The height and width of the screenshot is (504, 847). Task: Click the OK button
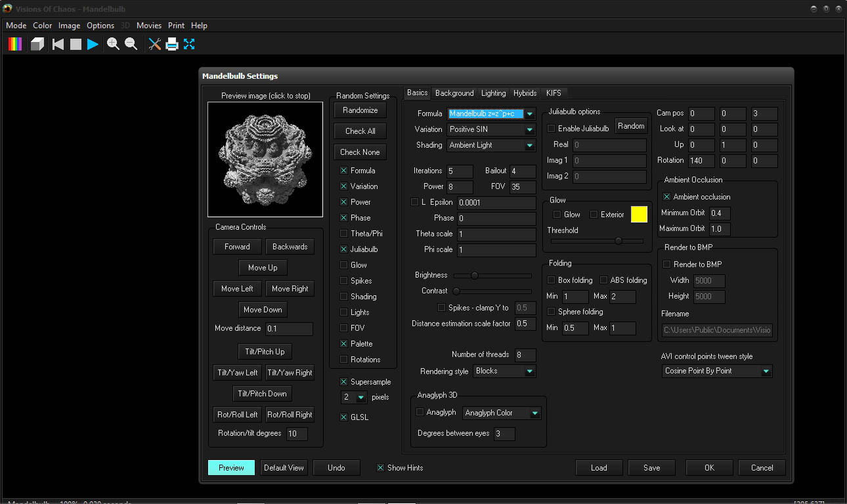709,468
